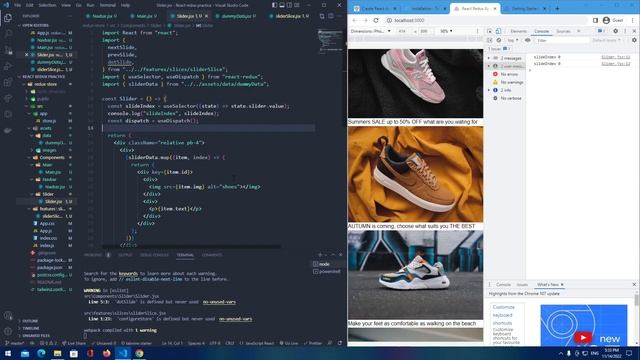Image resolution: width=640 pixels, height=360 pixels.
Task: Open the first Slider.jsx:12 source link in console
Action: pos(616,57)
